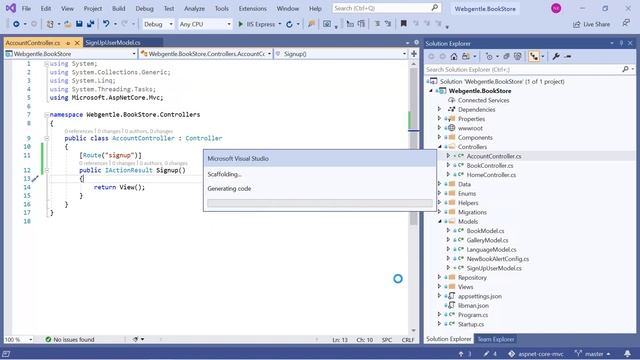Image resolution: width=640 pixels, height=360 pixels.
Task: Click the New Project toolbar icon
Action: point(50,24)
